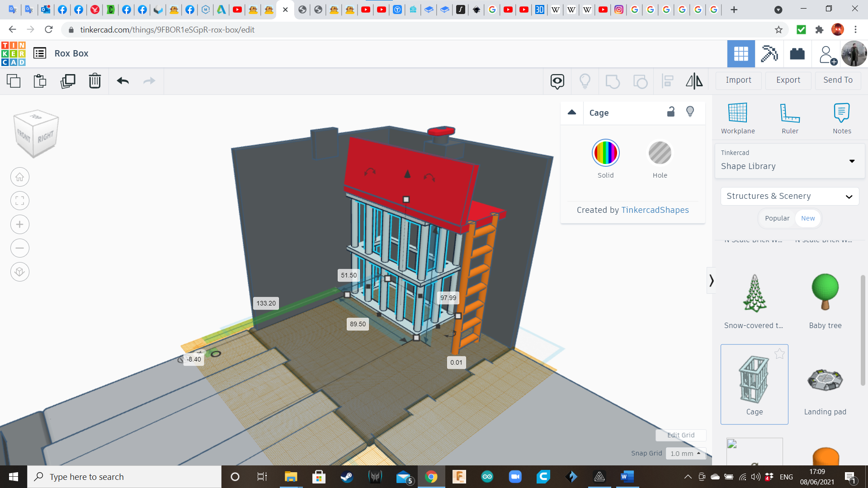
Task: Toggle the Cage lock editing icon
Action: coord(671,112)
